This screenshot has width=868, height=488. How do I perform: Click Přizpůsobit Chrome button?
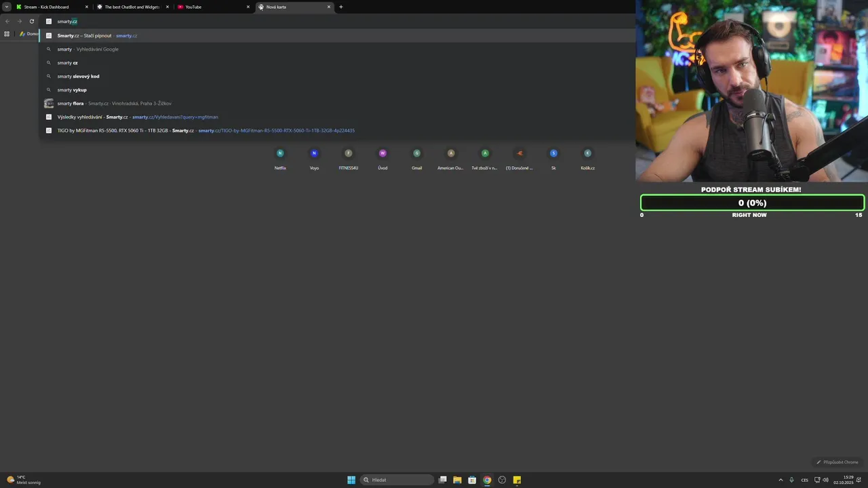(x=837, y=462)
